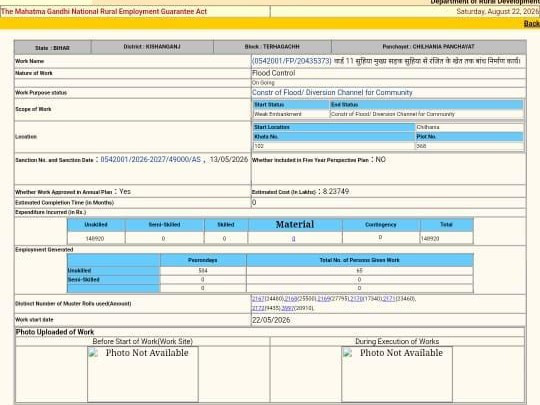The width and height of the screenshot is (540, 405).
Task: Click sanction number 0542001/2026-2027/49000/AS
Action: click(x=150, y=159)
